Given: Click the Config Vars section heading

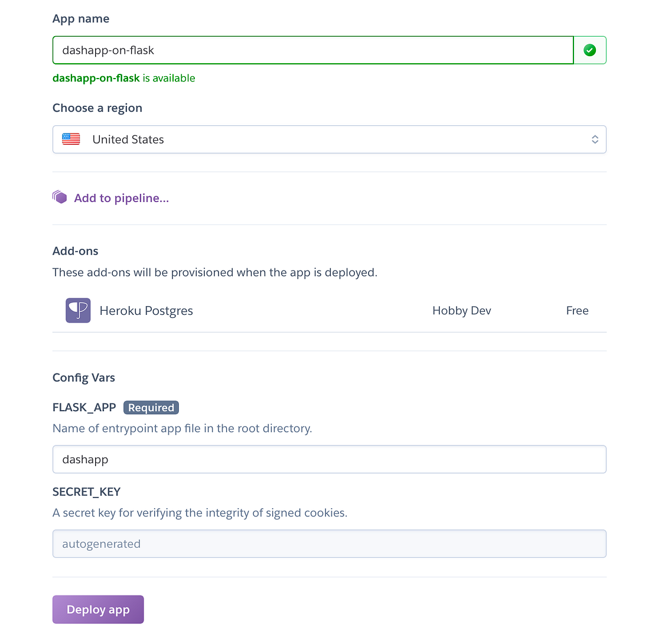Looking at the screenshot, I should pyautogui.click(x=83, y=377).
